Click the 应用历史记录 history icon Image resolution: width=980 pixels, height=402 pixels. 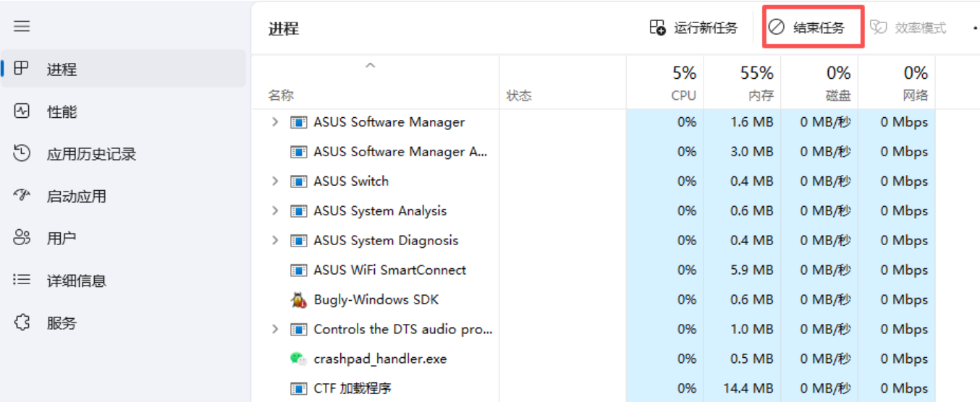coord(22,153)
